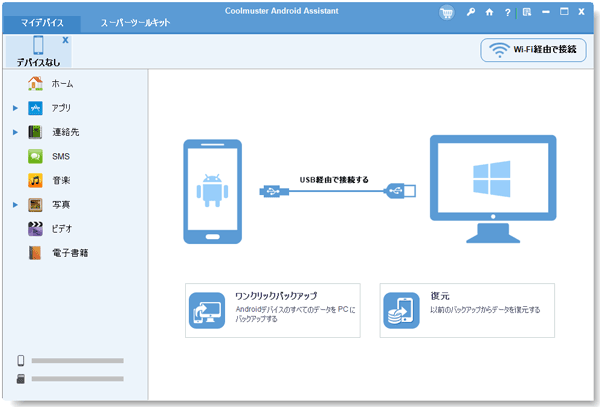Viewport: 600px width, 407px height.
Task: Click the Coolmuster Android Assistant title
Action: pyautogui.click(x=282, y=11)
